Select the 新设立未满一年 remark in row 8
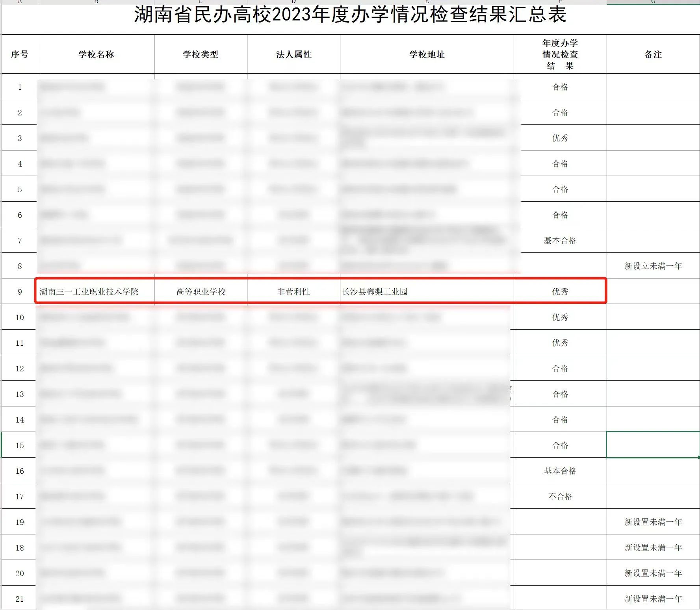The width and height of the screenshot is (700, 610). tap(653, 266)
